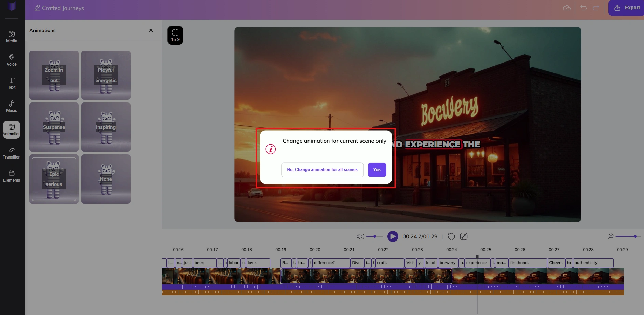This screenshot has width=644, height=315.
Task: Click the timeline zoom out icon
Action: (611, 236)
